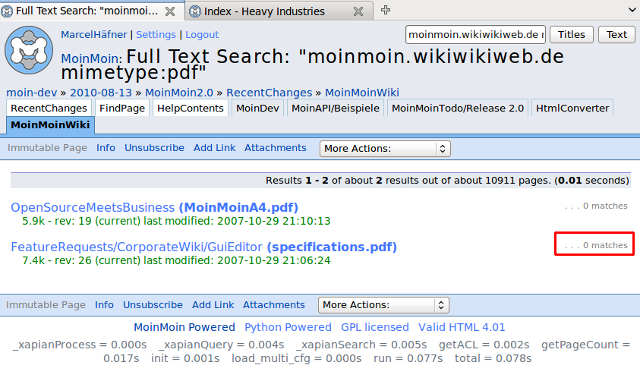
Task: Click Attachments in the bottom edit bar
Action: click(273, 305)
